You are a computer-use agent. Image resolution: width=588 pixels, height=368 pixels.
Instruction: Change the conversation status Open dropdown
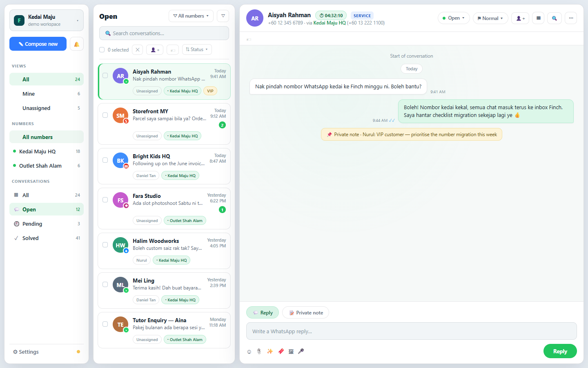pyautogui.click(x=454, y=18)
